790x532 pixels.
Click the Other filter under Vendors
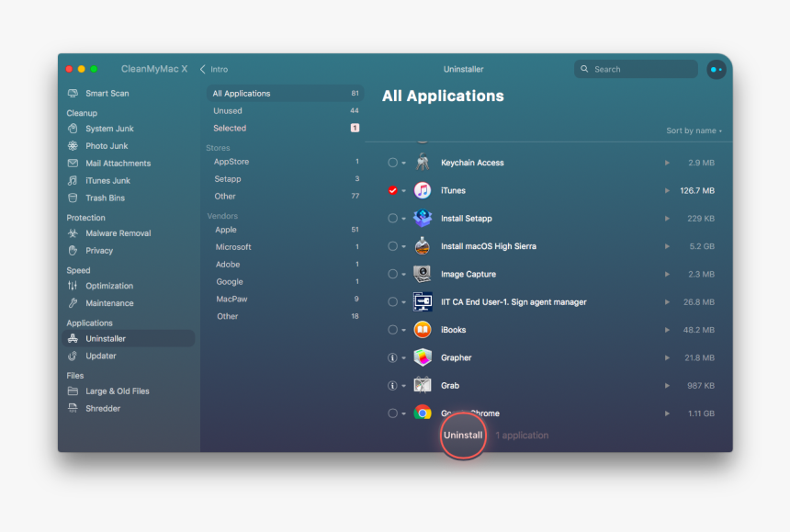pyautogui.click(x=285, y=316)
